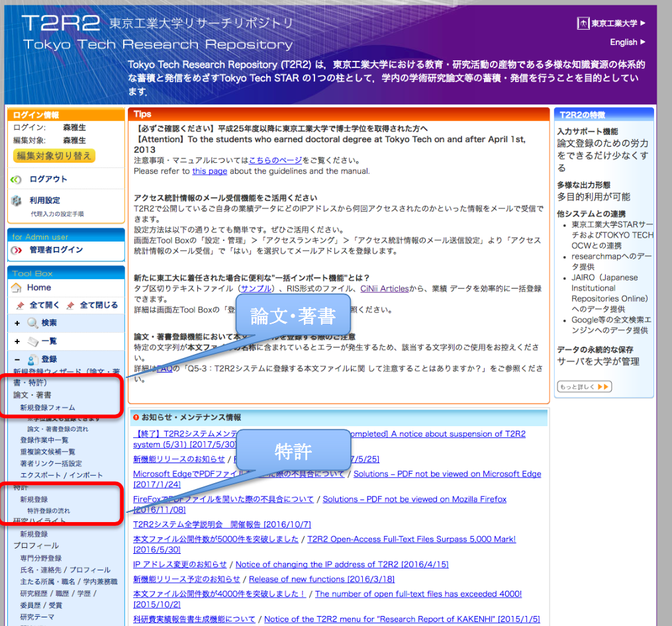The height and width of the screenshot is (626, 672).
Task: Click the T2R2 logo title
Action: (60, 22)
